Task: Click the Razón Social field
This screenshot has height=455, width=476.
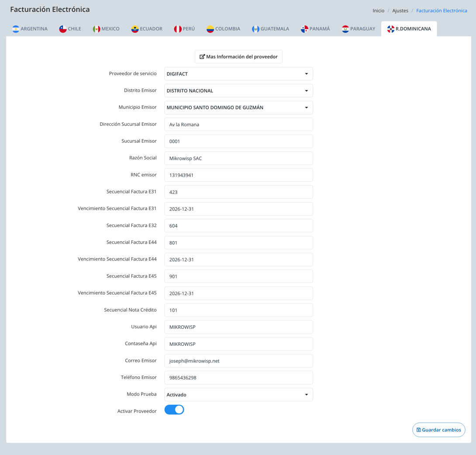Action: (238, 158)
